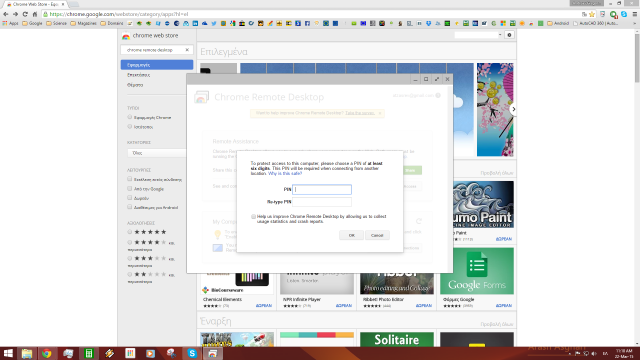The width and height of the screenshot is (640, 360).
Task: Click the 'Take the survey' link
Action: 360,113
